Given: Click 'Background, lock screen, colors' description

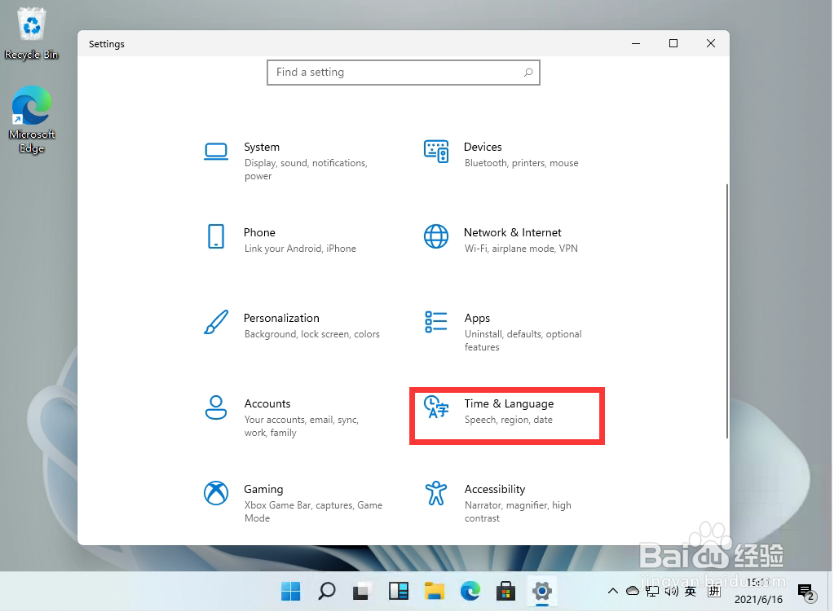Looking at the screenshot, I should 312,334.
